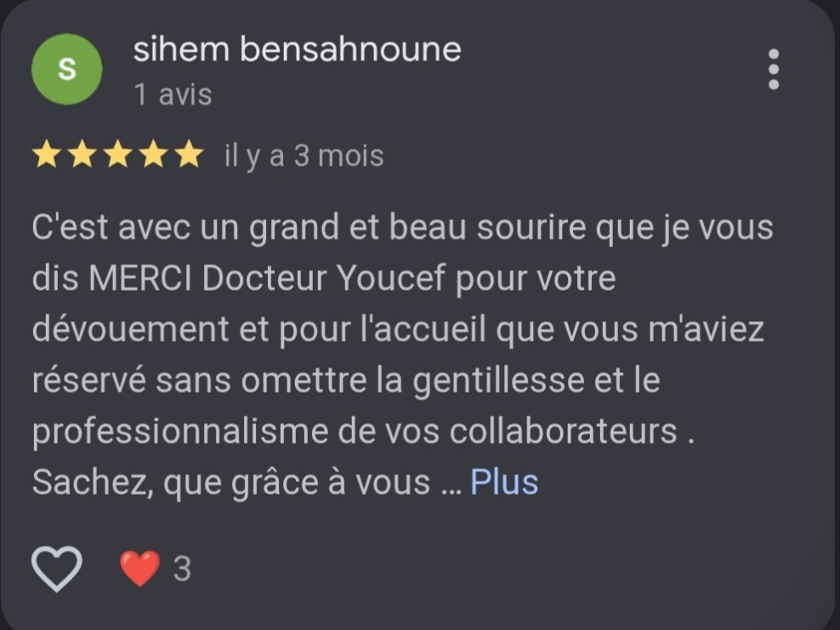Viewport: 840px width, 630px height.
Task: Expand the review with the Plus link
Action: click(x=504, y=482)
